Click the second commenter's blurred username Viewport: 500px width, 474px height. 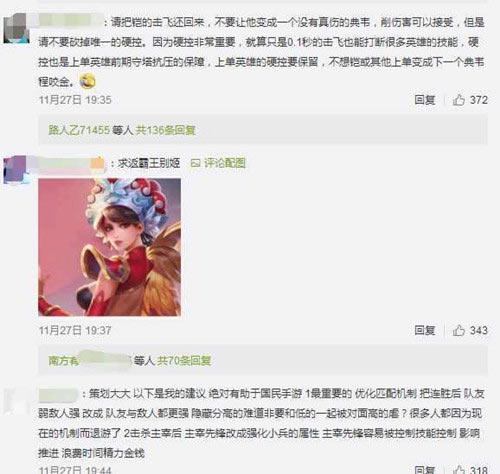click(71, 163)
